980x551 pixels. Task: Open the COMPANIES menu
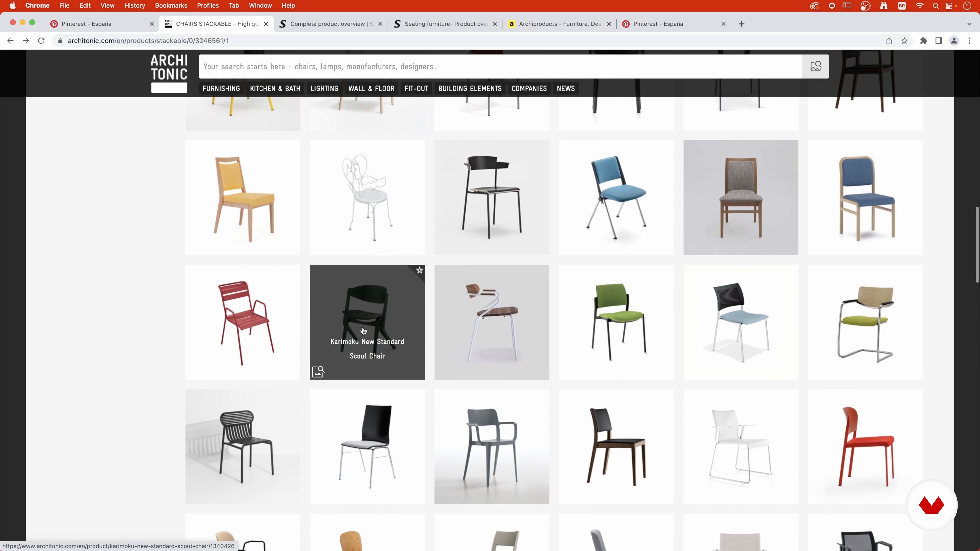click(529, 89)
